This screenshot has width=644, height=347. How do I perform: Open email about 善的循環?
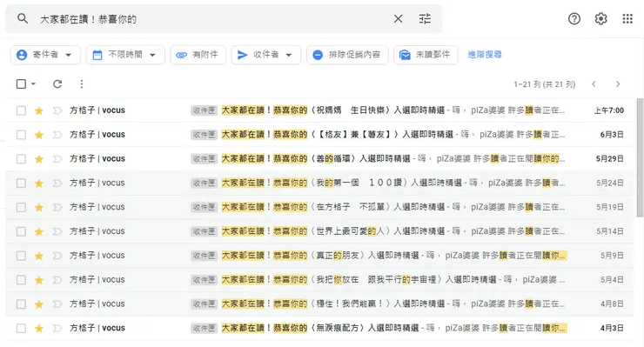point(320,159)
